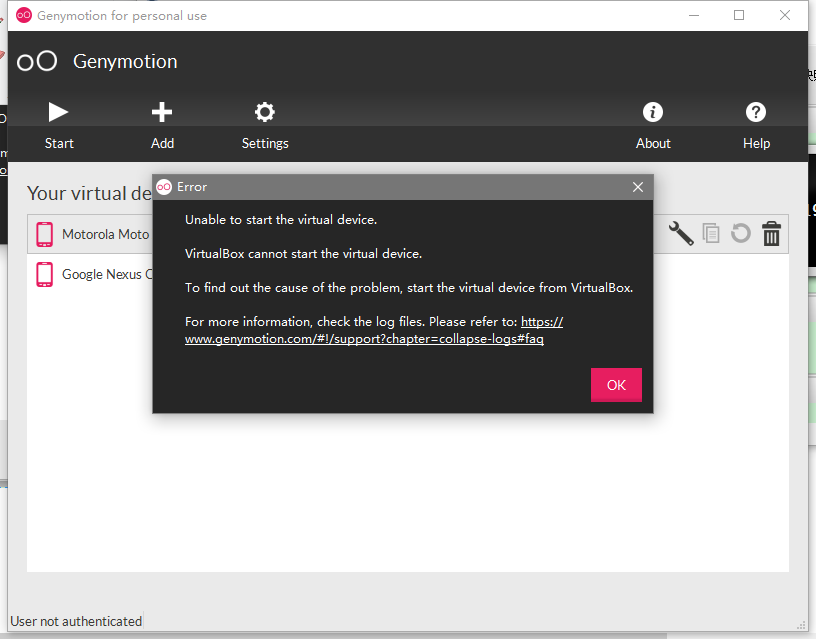Open the About info icon
This screenshot has height=639, width=816.
click(653, 112)
